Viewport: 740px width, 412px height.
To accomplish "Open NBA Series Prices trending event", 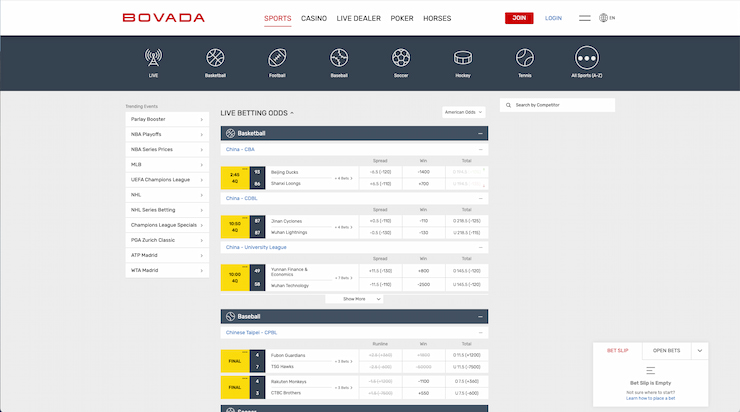I will [167, 150].
